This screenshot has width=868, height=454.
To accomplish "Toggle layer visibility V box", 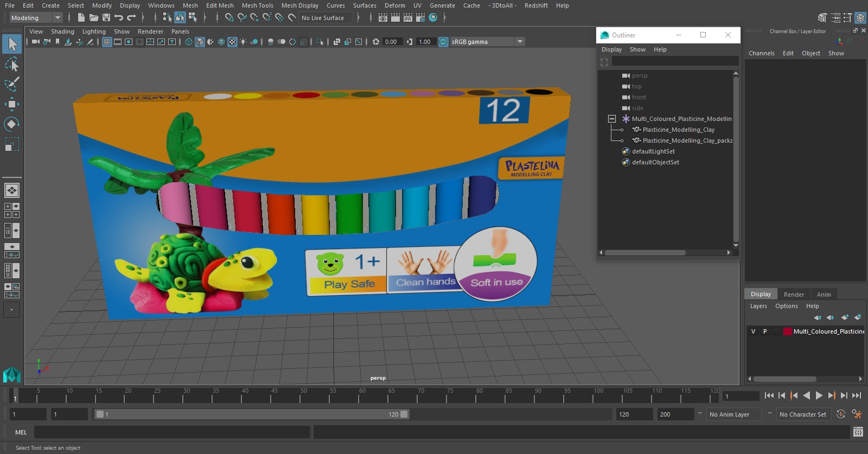I will pyautogui.click(x=753, y=331).
